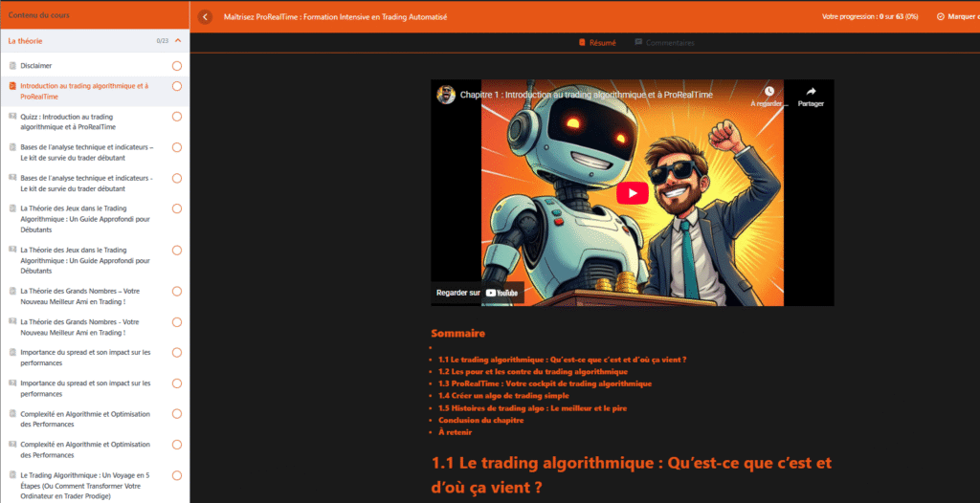Click the Marquer complete checkmark icon

(x=941, y=16)
